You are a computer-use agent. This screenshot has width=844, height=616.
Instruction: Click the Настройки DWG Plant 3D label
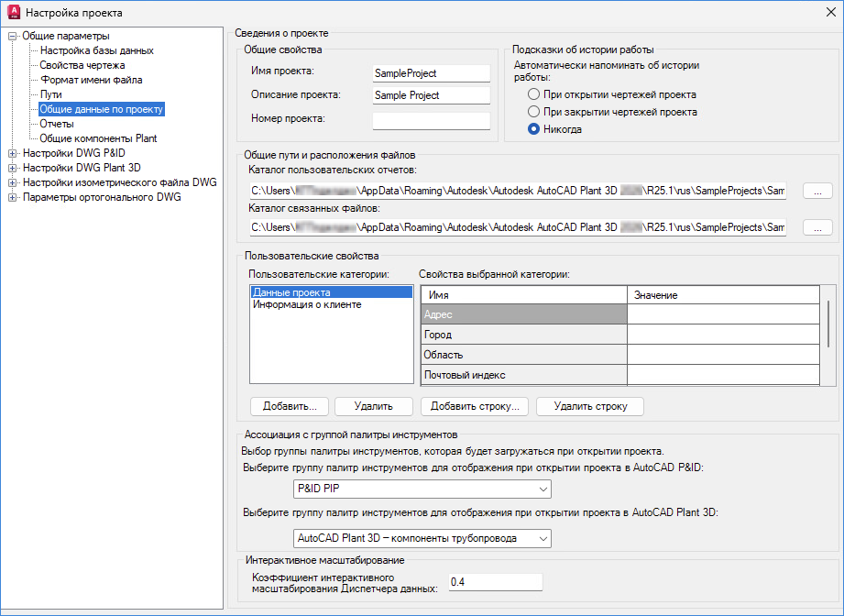(x=82, y=168)
